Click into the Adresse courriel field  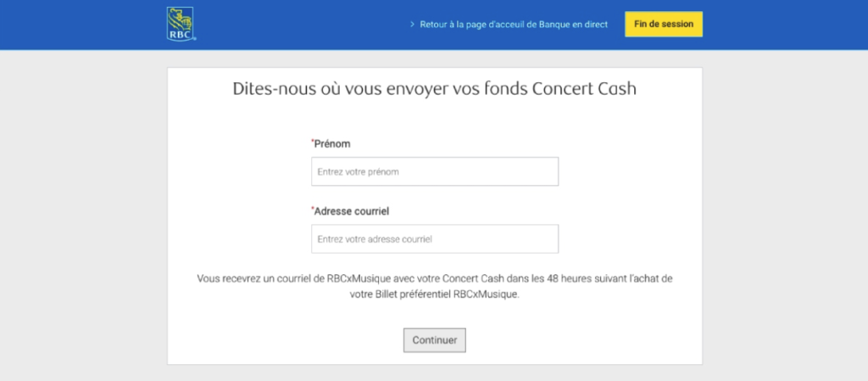point(434,239)
